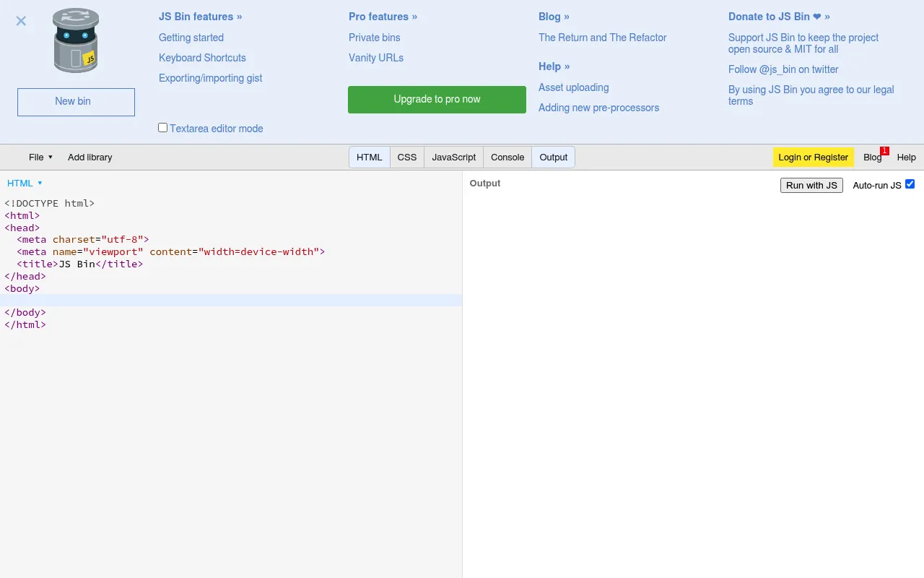This screenshot has width=924, height=578.
Task: Open Asset uploading help link
Action: click(574, 87)
